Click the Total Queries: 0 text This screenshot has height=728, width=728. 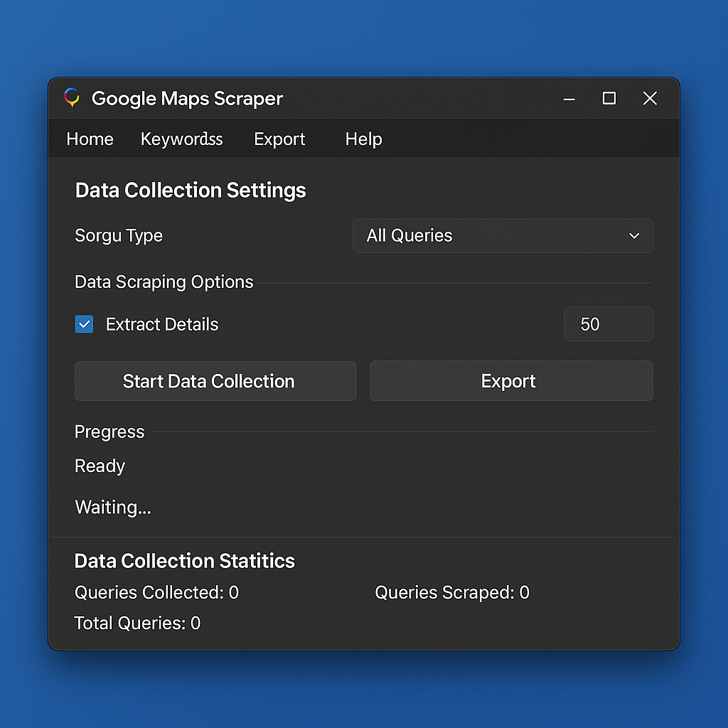[x=137, y=623]
